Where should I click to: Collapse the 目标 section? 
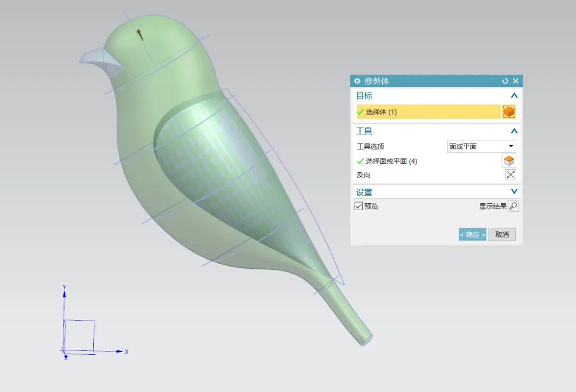[x=514, y=95]
